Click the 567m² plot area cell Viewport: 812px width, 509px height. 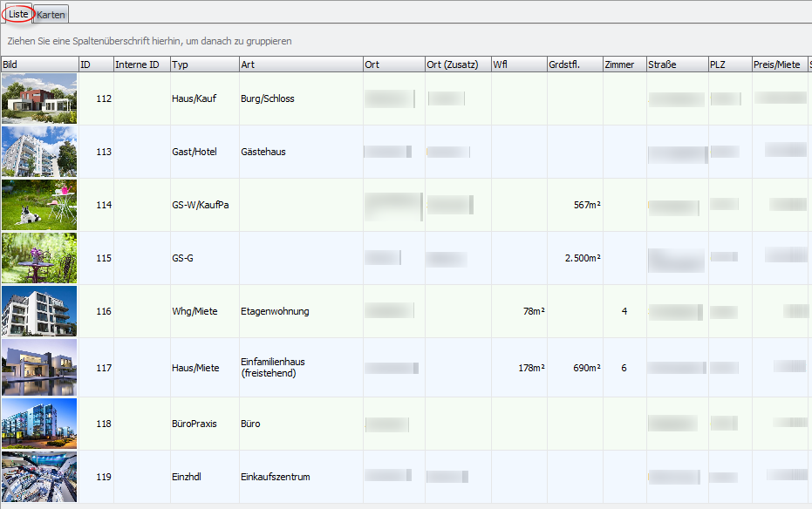pos(575,205)
